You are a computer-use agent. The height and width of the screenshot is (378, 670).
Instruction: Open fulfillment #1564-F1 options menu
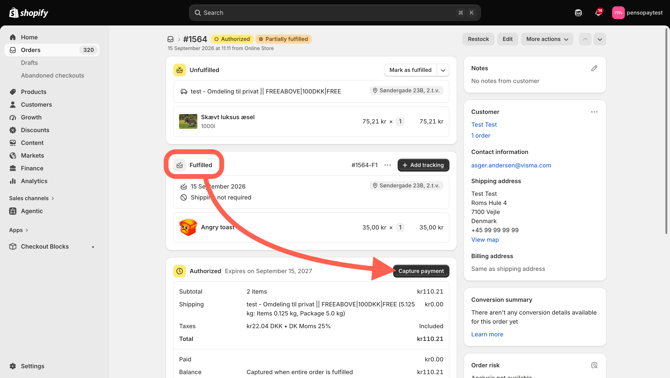[x=388, y=165]
